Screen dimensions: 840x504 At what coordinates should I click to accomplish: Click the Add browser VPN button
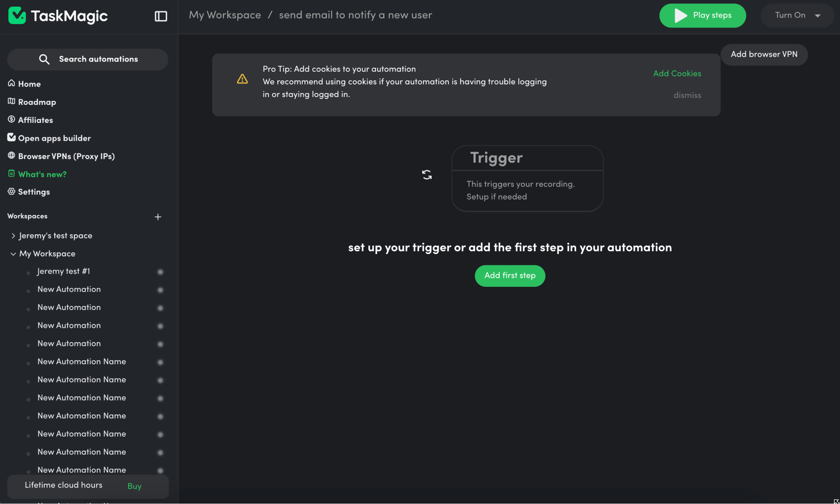pos(764,55)
